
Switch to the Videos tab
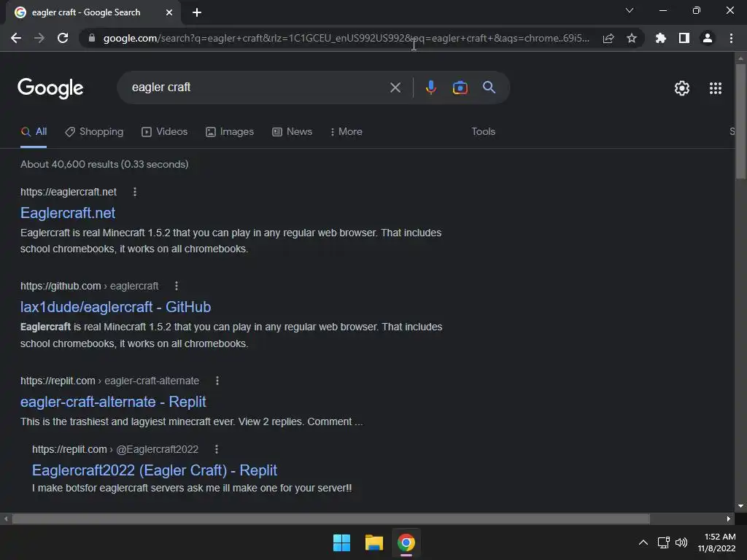(x=164, y=132)
